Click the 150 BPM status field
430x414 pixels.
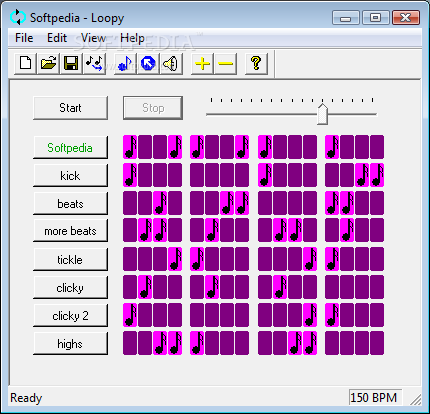click(x=375, y=397)
